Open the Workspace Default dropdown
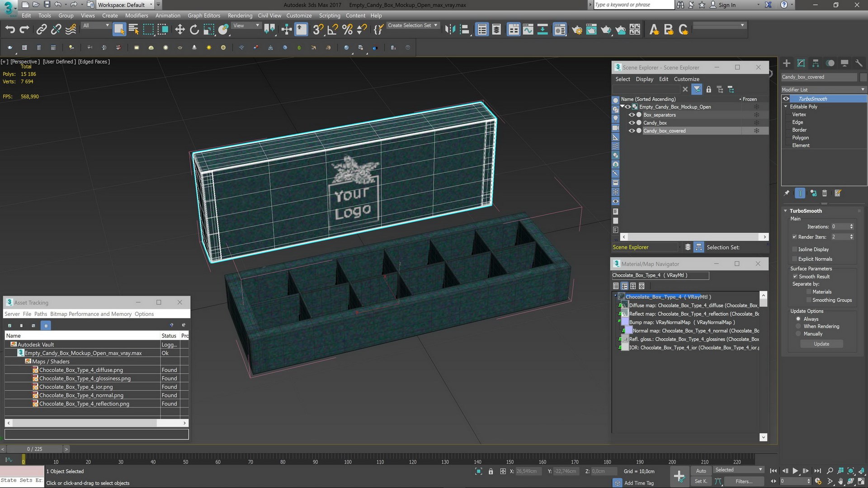868x488 pixels. (125, 5)
